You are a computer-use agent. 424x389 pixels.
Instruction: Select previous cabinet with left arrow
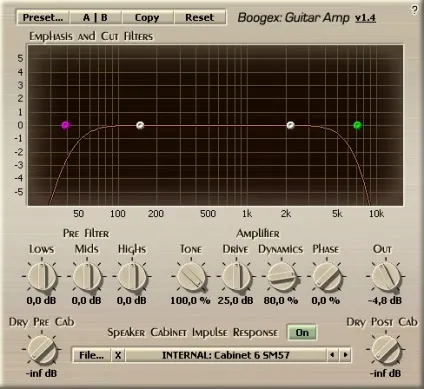332,355
